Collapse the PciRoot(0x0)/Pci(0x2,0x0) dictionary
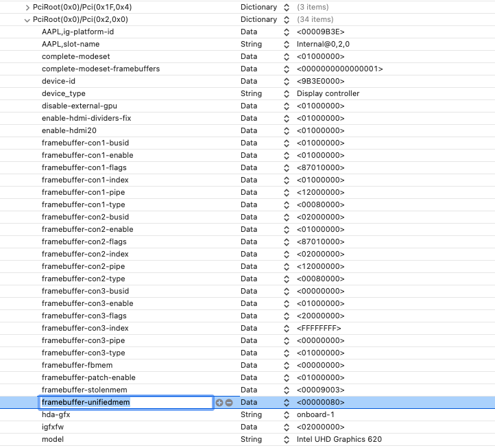Screen dimensions: 495x448 pyautogui.click(x=27, y=20)
